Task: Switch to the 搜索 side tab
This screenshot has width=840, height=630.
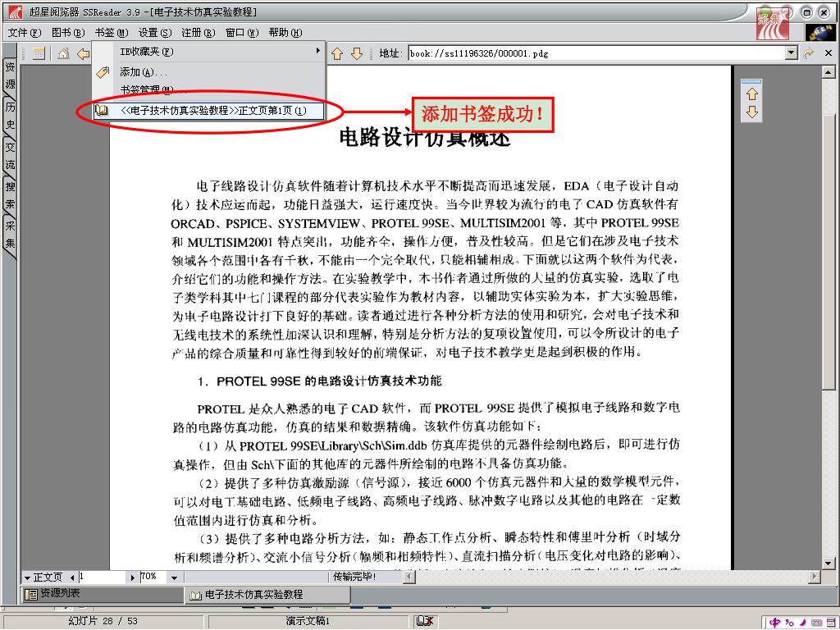Action: [x=10, y=195]
